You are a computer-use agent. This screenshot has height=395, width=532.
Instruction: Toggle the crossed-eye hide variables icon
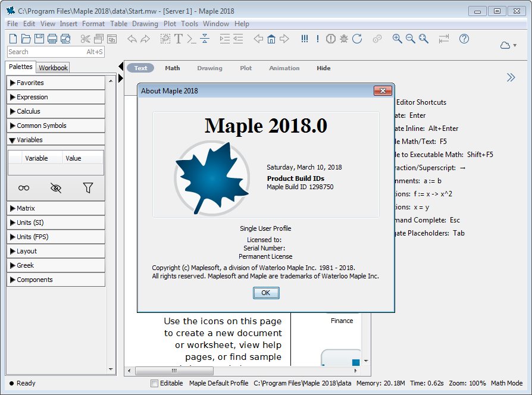pos(56,188)
